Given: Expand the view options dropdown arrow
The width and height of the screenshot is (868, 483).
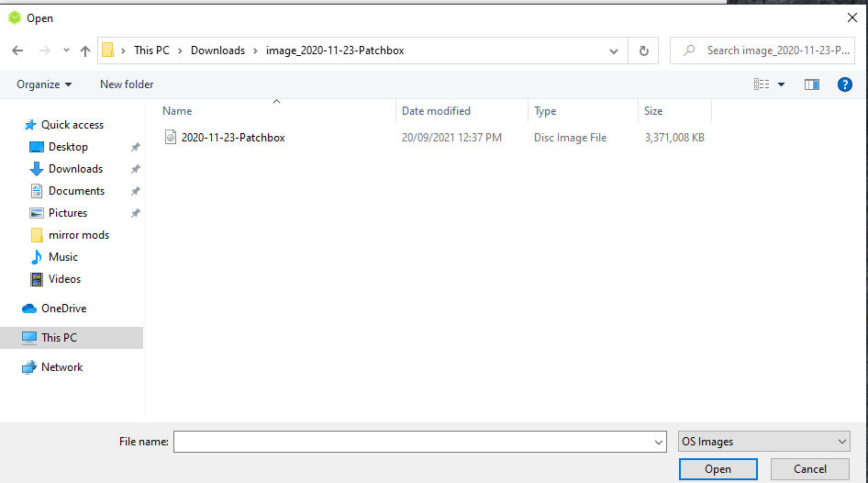Looking at the screenshot, I should (x=782, y=84).
